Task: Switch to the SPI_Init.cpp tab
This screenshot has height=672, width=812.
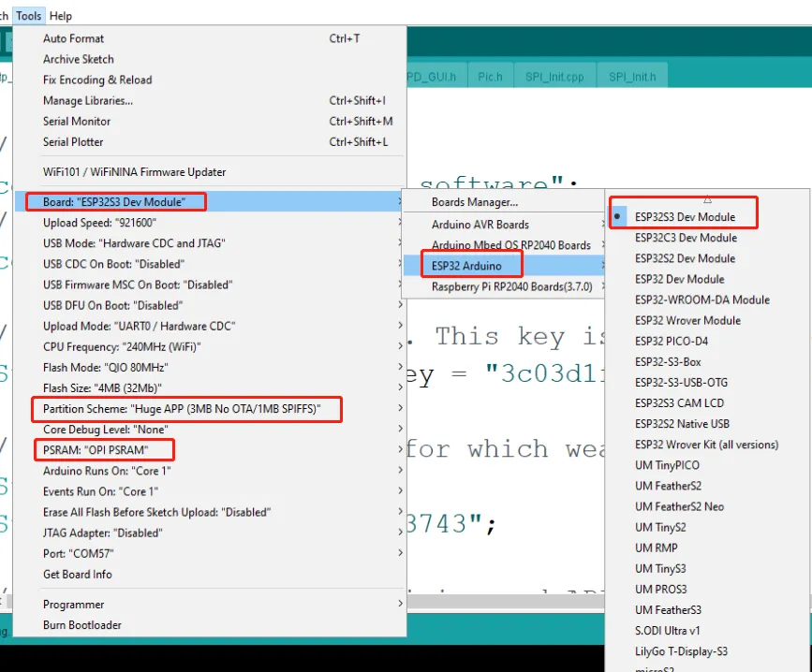Action: pos(554,77)
